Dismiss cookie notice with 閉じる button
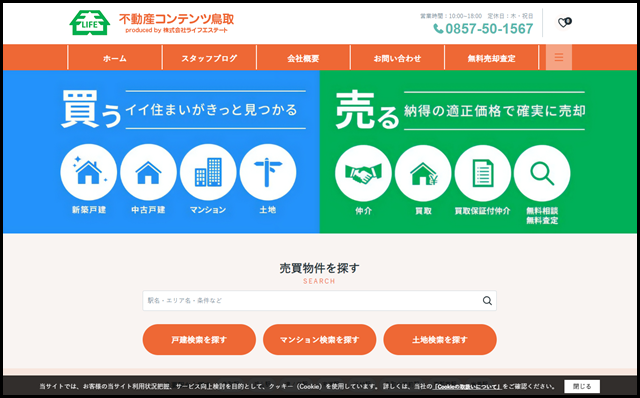This screenshot has height=398, width=640. point(582,386)
